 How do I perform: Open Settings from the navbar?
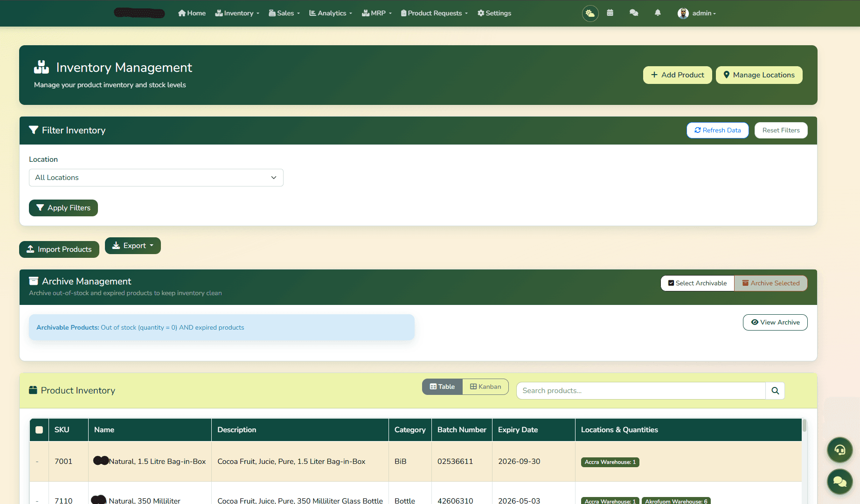pos(494,13)
